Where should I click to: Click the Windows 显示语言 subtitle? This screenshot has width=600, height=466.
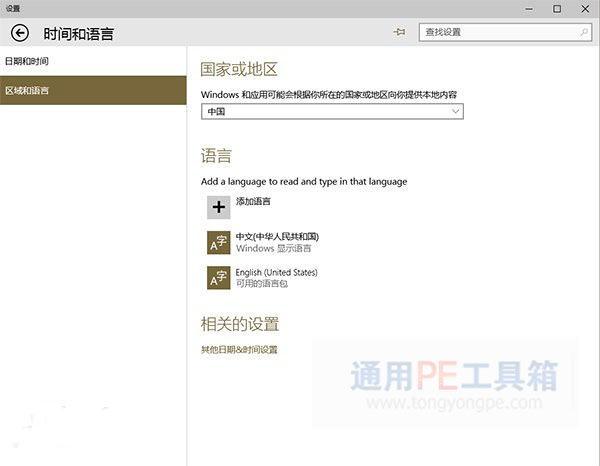click(274, 248)
